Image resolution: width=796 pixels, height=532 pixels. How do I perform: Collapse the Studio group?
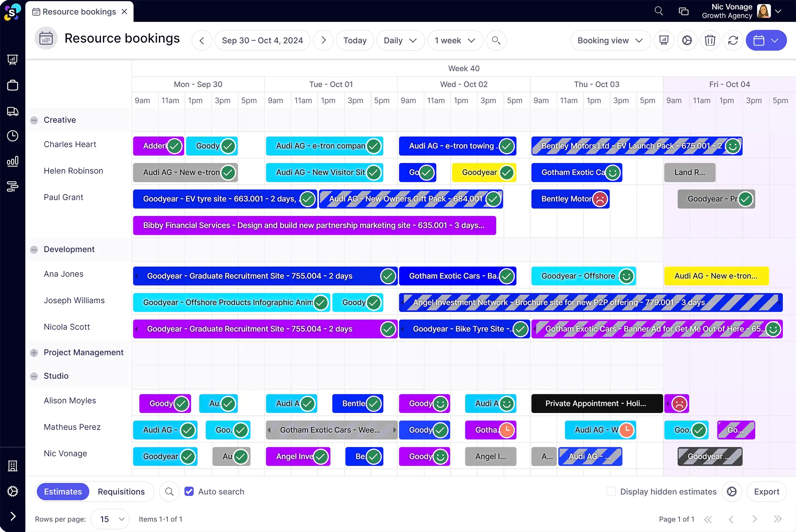click(34, 376)
